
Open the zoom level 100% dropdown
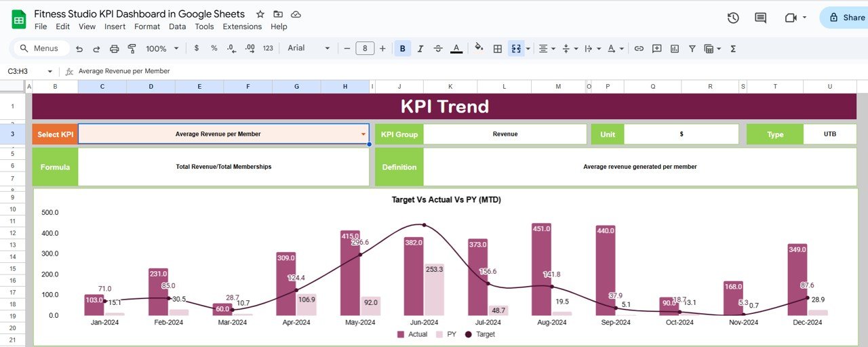[163, 49]
